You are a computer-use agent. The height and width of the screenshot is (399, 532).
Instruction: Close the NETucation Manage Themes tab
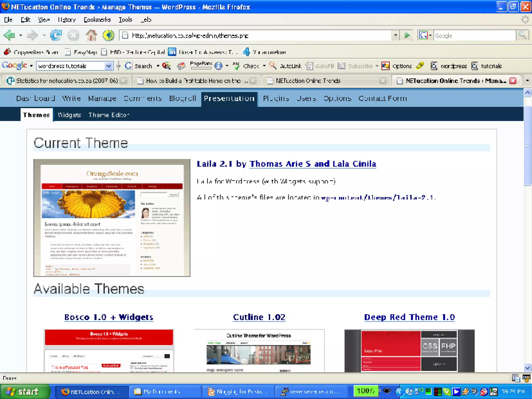point(513,81)
